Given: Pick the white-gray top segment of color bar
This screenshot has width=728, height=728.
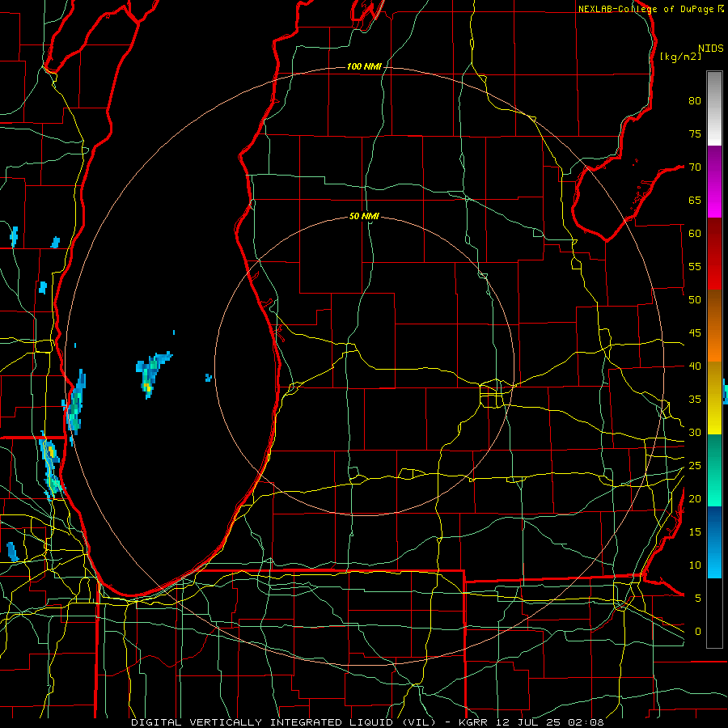Looking at the screenshot, I should [714, 108].
